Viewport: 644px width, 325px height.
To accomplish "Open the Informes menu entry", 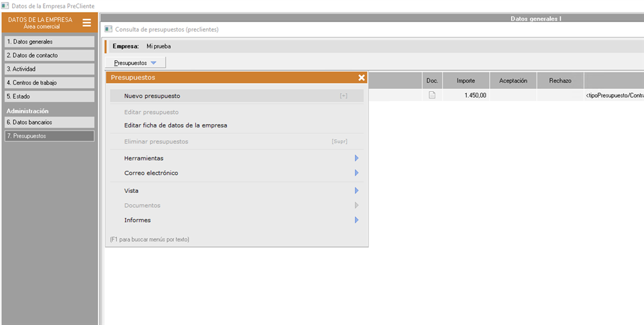I will 237,220.
